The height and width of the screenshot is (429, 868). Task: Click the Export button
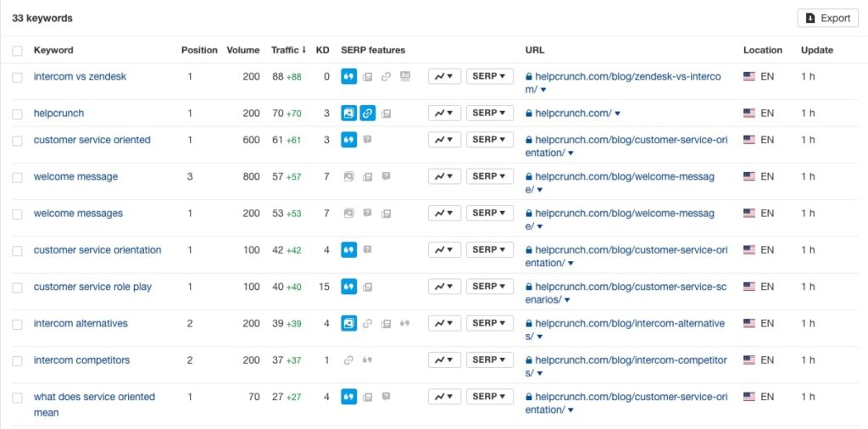828,19
